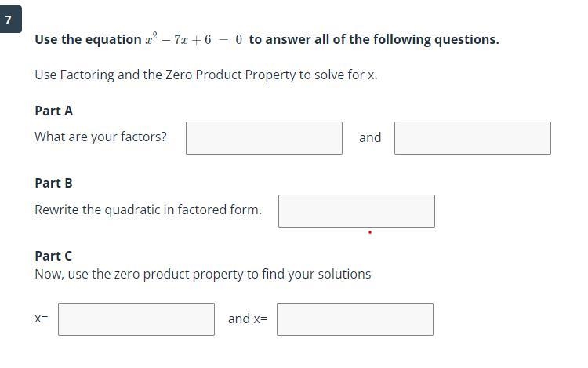The height and width of the screenshot is (368, 588).
Task: Click the "x=" label before the first solution
Action: pos(42,319)
